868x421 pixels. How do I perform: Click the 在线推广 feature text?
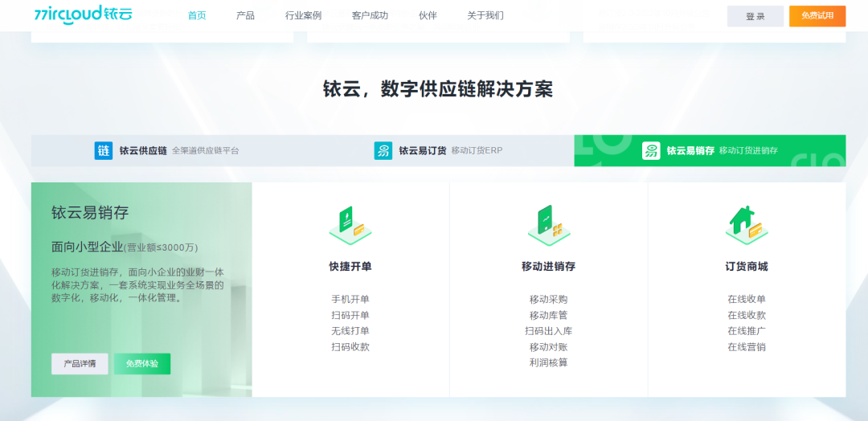point(747,331)
